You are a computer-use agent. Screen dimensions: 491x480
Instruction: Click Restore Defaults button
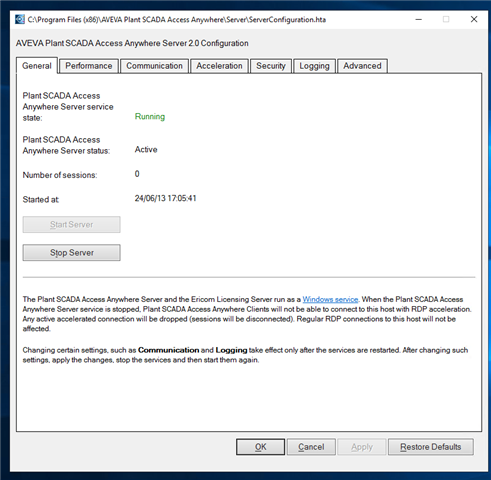tap(431, 447)
